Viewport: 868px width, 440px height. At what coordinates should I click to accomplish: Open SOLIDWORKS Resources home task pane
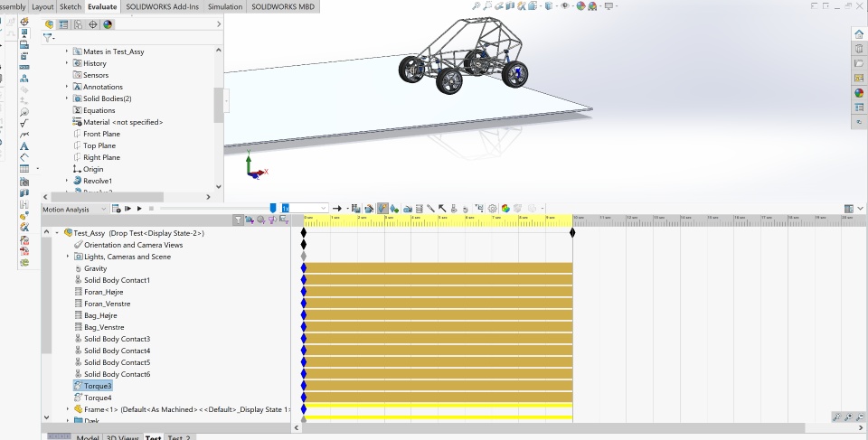tap(859, 34)
